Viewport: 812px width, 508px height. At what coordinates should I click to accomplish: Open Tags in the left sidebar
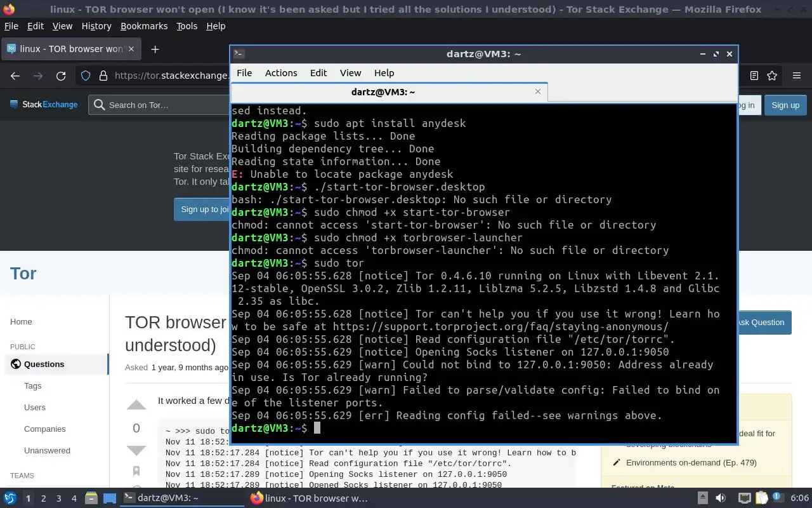[x=32, y=385]
